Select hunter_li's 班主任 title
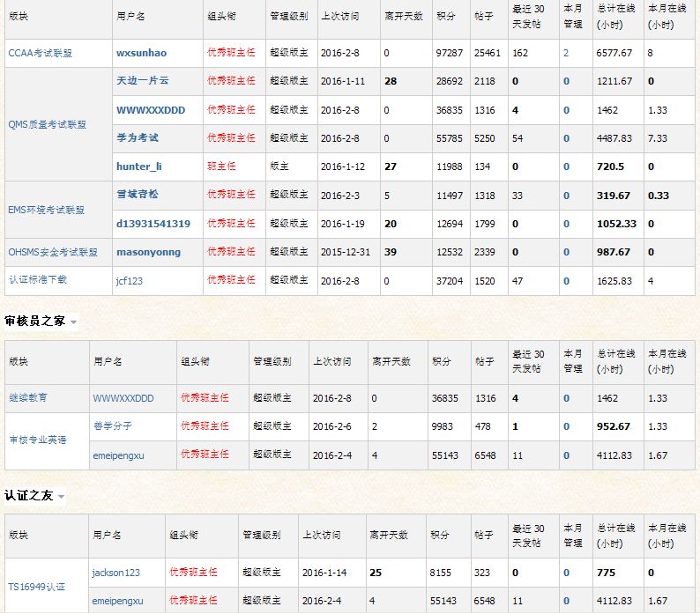Screen dimensions: 700x614 point(221,166)
